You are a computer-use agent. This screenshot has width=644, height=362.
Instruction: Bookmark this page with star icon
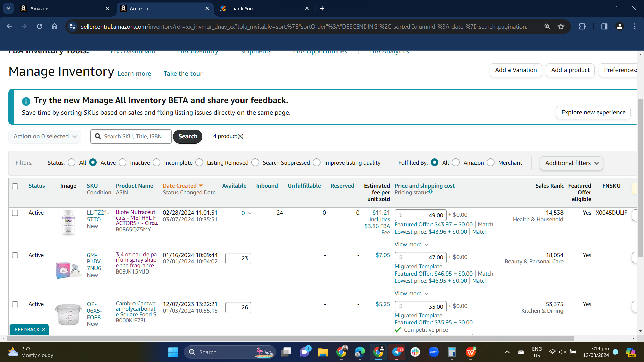(x=561, y=26)
